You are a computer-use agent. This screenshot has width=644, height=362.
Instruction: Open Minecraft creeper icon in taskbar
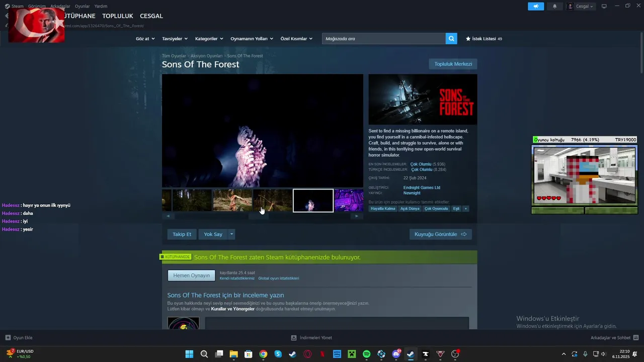[352, 354]
